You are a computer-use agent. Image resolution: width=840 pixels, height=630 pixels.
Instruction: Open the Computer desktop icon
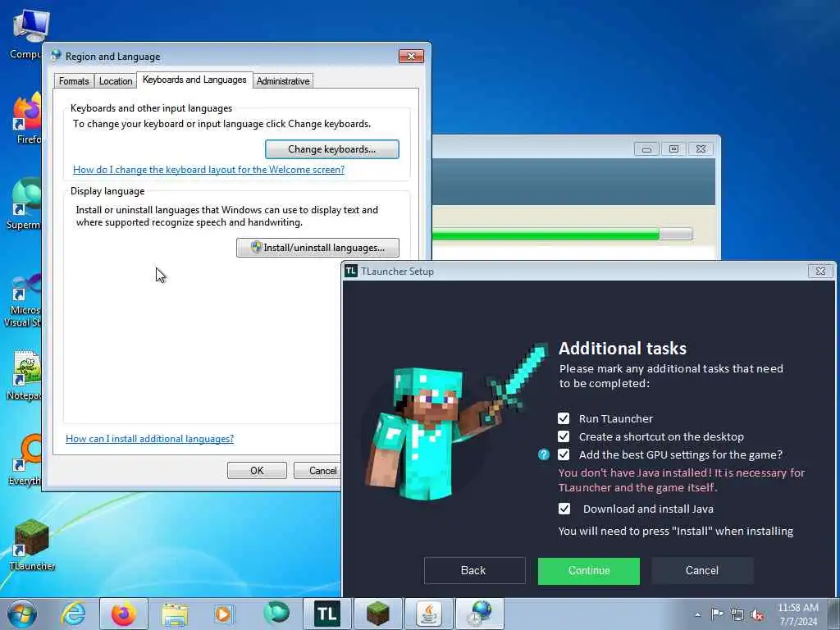point(26,34)
